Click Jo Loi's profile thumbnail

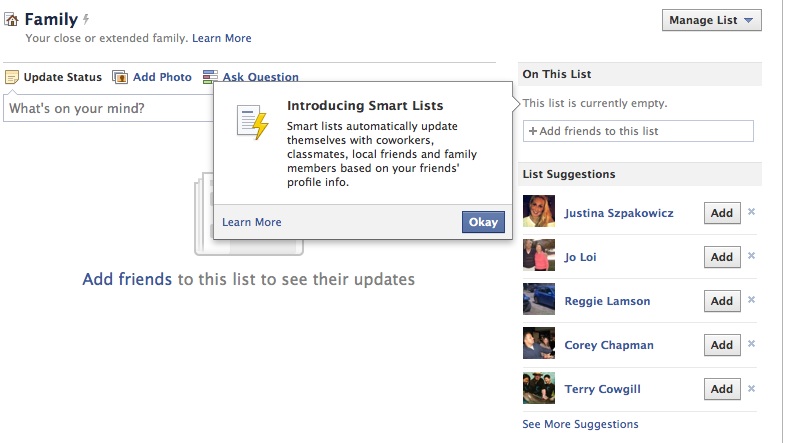[x=539, y=256]
